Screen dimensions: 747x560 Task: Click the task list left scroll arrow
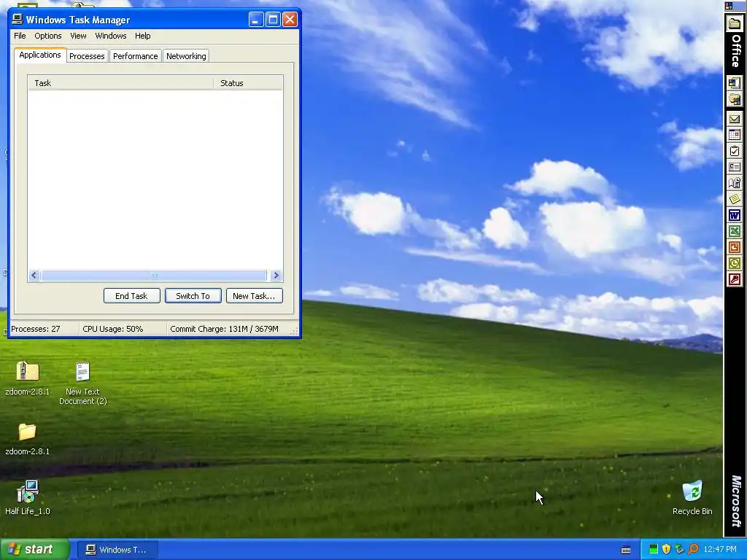click(x=34, y=275)
